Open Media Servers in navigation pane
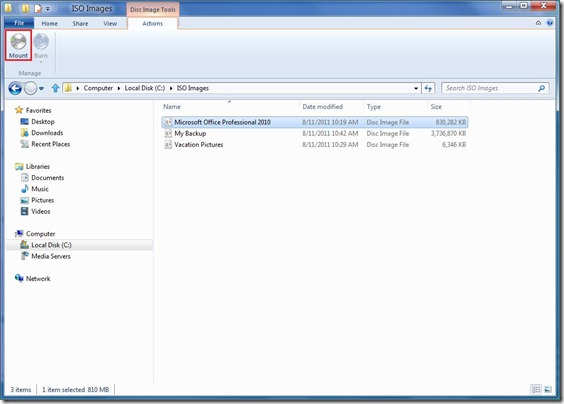Screen dimensions: 564x404 point(51,256)
